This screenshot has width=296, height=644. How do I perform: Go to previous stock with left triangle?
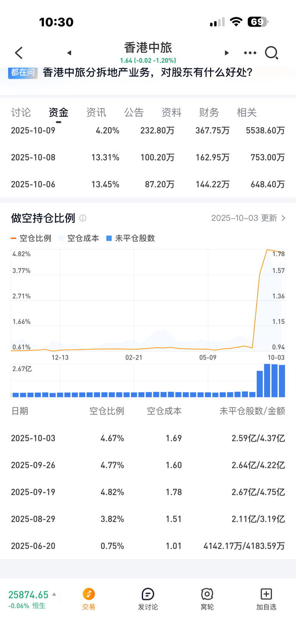pos(69,53)
